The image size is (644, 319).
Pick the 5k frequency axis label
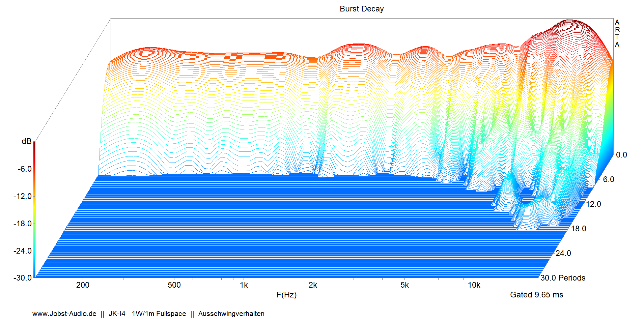click(404, 285)
